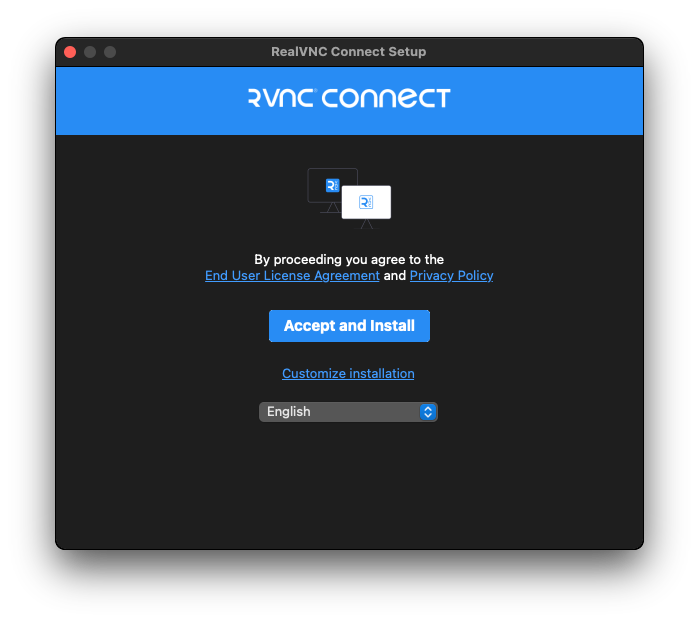699x623 pixels.
Task: Click the white foreground monitor icon
Action: (366, 206)
